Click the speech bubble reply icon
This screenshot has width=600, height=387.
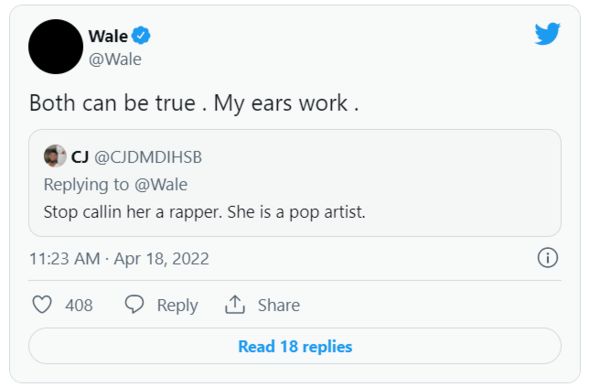point(134,304)
